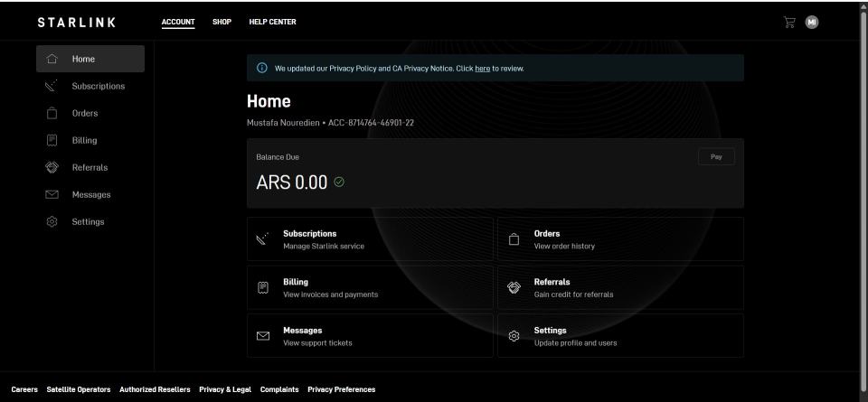
Task: Click the info icon in privacy notice
Action: click(262, 68)
